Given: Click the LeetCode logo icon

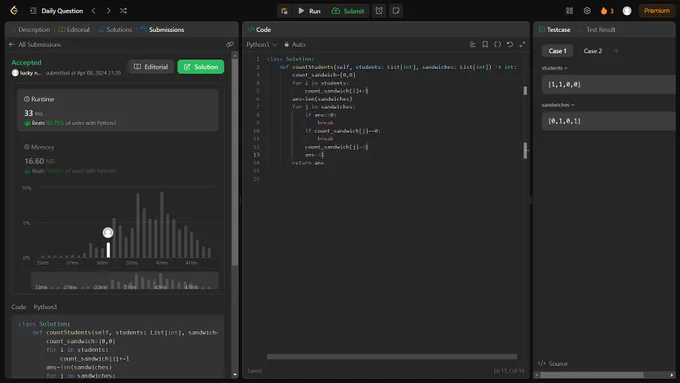Looking at the screenshot, I should coord(14,10).
